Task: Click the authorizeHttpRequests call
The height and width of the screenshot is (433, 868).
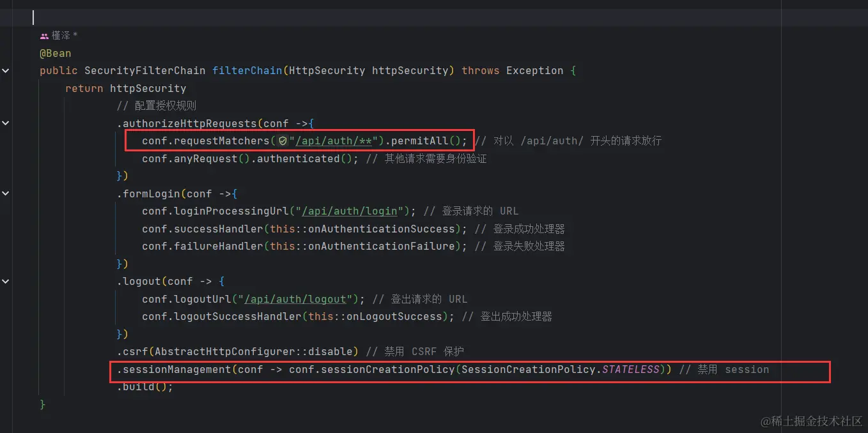Action: tap(189, 123)
